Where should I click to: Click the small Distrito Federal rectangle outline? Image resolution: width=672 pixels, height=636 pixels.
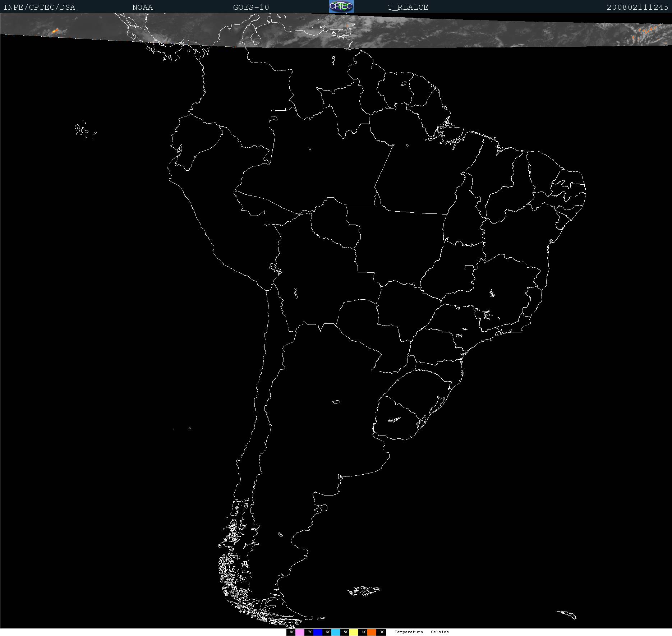(x=469, y=267)
